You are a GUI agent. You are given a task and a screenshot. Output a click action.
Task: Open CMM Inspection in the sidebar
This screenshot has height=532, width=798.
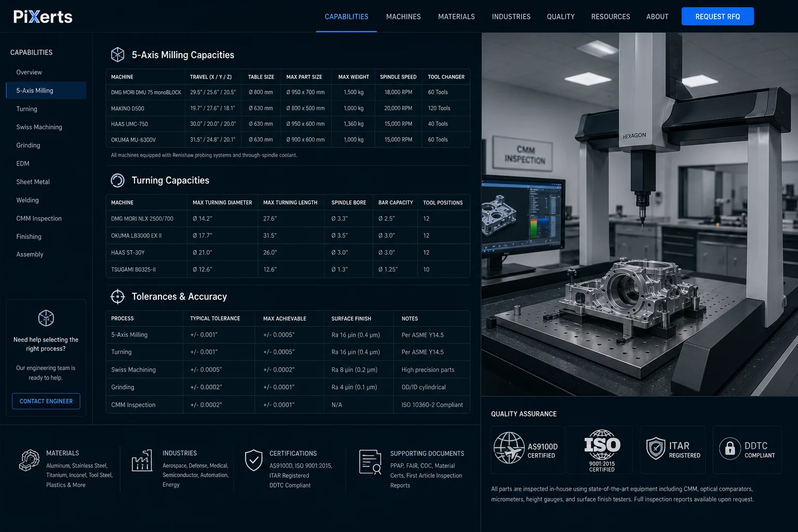39,219
